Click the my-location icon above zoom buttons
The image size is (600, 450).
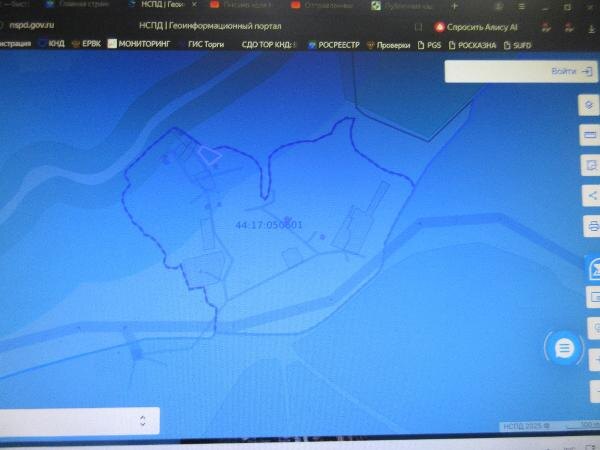coord(595,328)
